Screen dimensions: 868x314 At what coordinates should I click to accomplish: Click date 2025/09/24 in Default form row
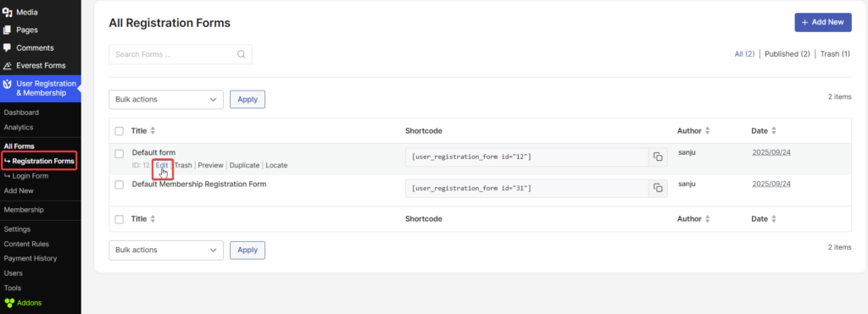(771, 152)
